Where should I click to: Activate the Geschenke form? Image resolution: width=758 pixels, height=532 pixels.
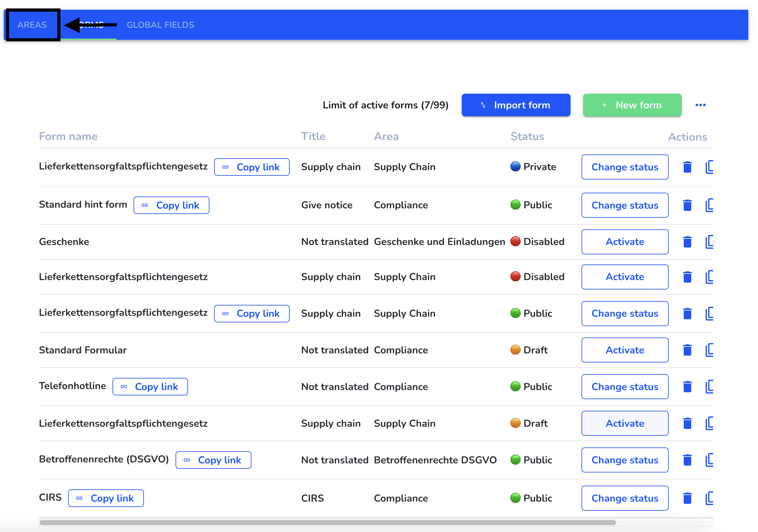pyautogui.click(x=625, y=242)
